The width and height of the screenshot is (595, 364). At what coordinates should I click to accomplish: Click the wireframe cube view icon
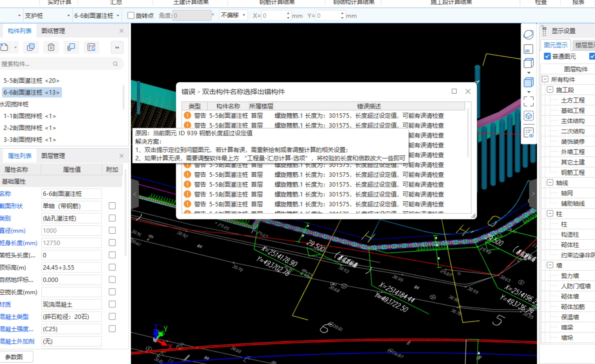pyautogui.click(x=528, y=63)
